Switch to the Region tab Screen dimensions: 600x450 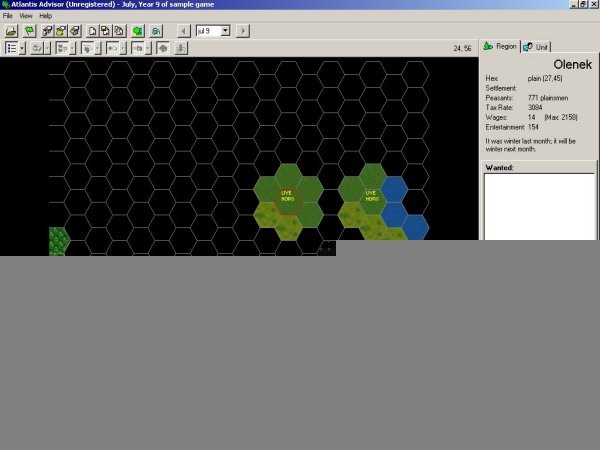tap(500, 46)
